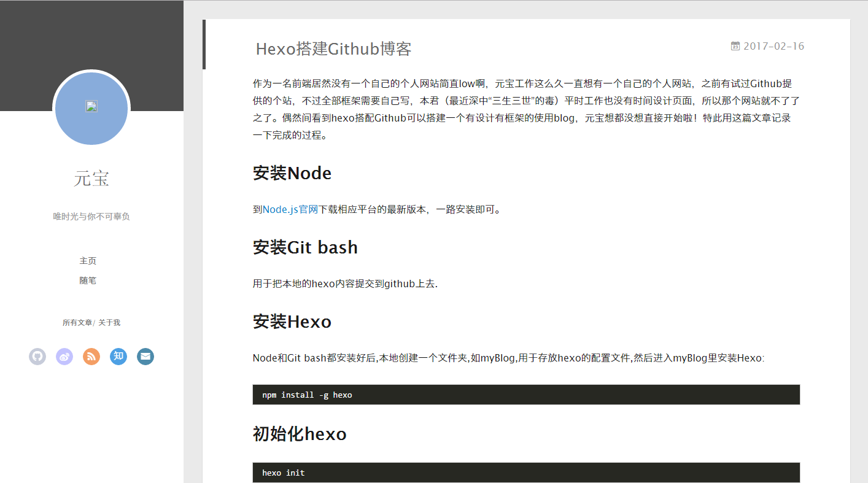Click the hexo init code block
This screenshot has height=483, width=868.
tap(526, 473)
